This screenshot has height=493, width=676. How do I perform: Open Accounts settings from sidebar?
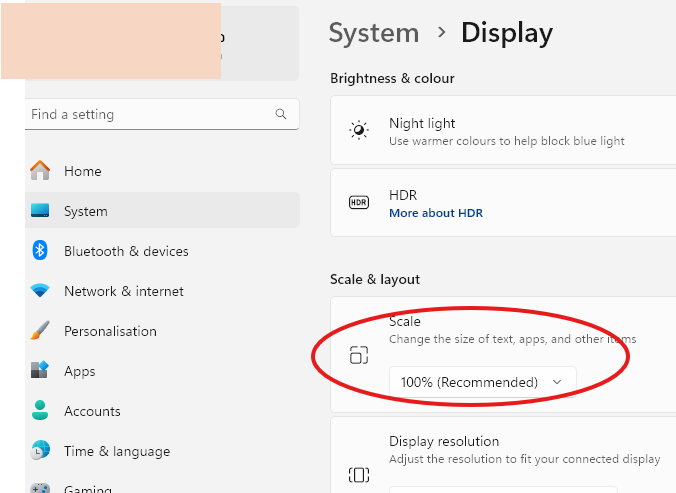coord(92,411)
